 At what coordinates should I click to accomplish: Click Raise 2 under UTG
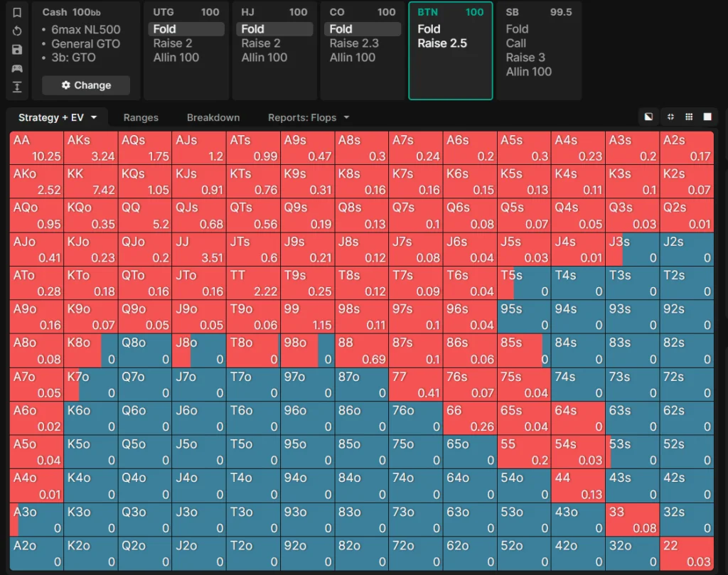click(173, 43)
